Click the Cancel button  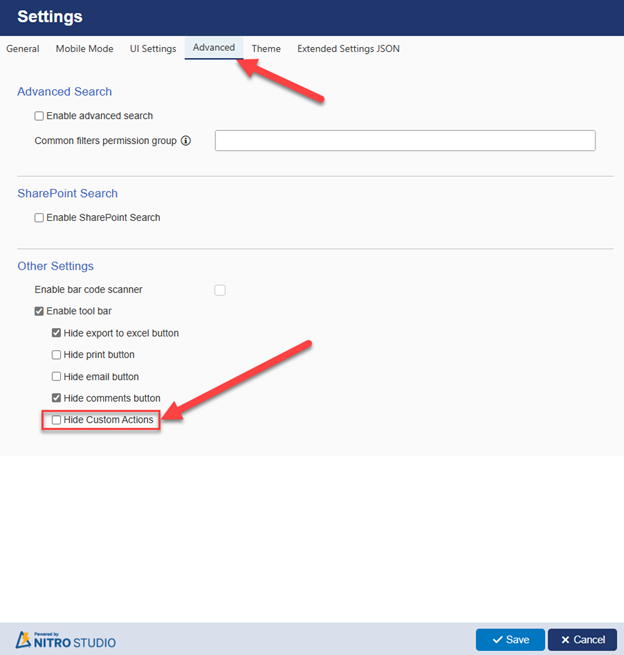583,640
